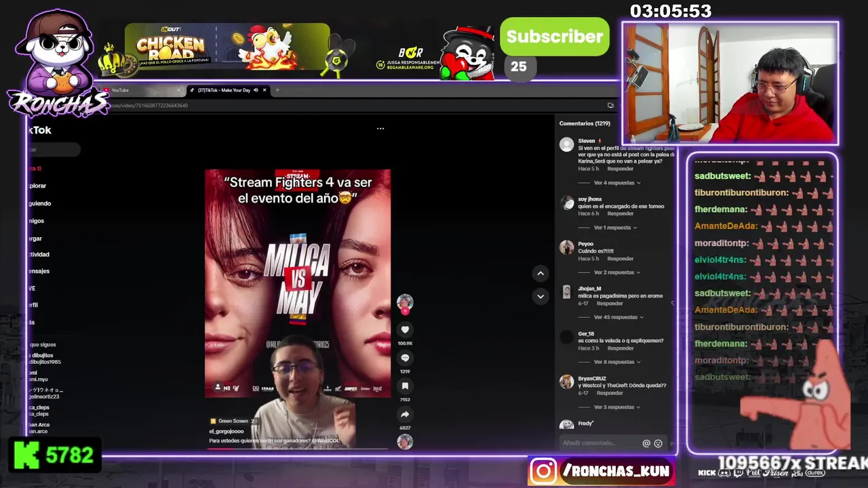Reply to Ger_18's comment with Responder
Viewport: 868px width, 488px height.
click(x=620, y=348)
